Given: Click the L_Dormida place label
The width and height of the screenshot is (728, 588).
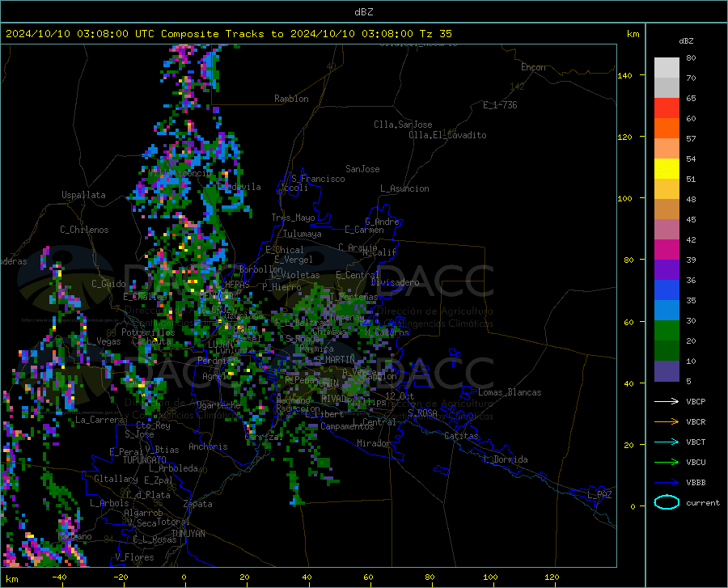Looking at the screenshot, I should tap(505, 459).
